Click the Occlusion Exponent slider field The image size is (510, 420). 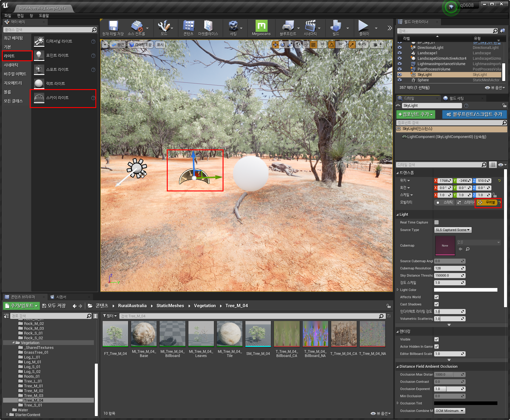click(450, 389)
